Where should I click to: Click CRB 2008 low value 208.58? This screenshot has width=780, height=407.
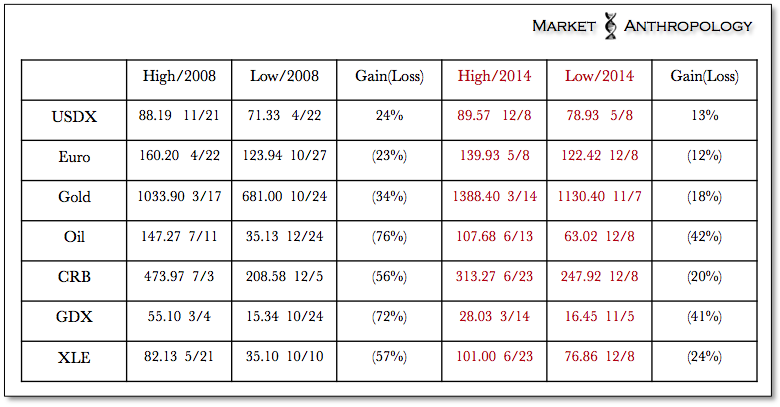click(x=265, y=277)
